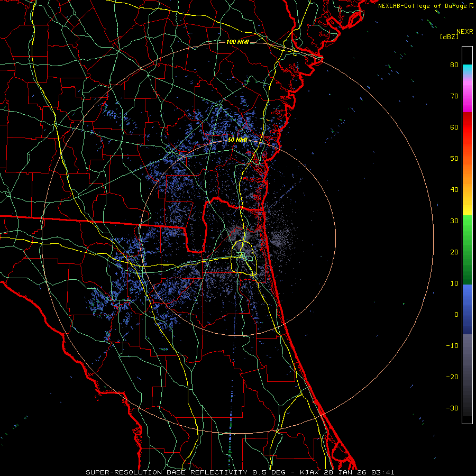Image resolution: width=476 pixels, height=476 pixels.
Task: Click the 20 dBZ scale value
Action: click(x=454, y=252)
